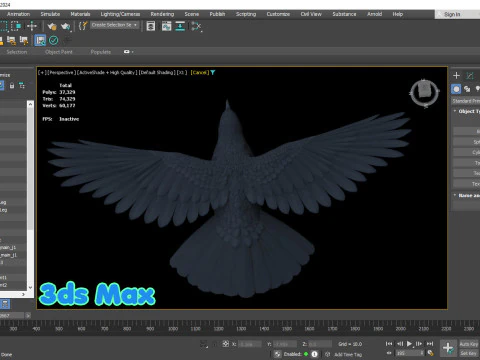This screenshot has width=480, height=360.
Task: Open the Rendered Frame Window icon
Action: coord(166,26)
